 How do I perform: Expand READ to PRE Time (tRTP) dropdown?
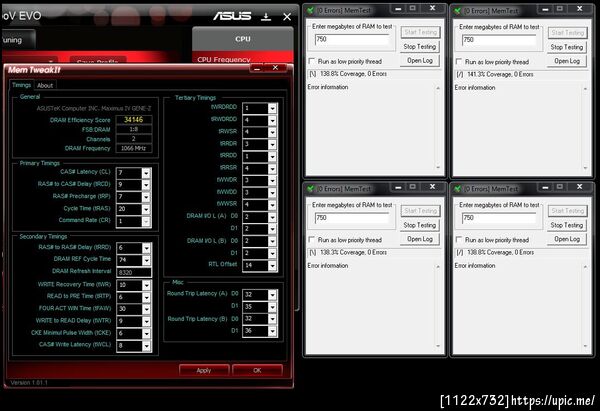click(146, 297)
